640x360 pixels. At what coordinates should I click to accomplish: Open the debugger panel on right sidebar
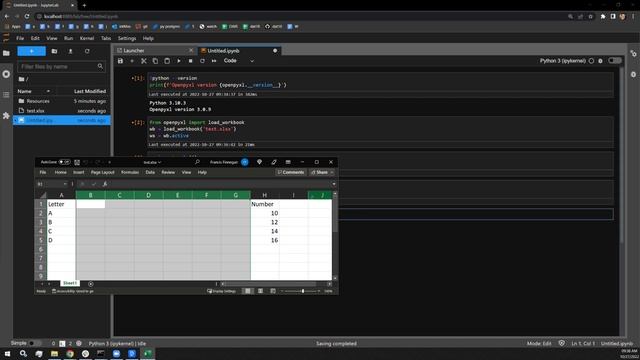[633, 74]
